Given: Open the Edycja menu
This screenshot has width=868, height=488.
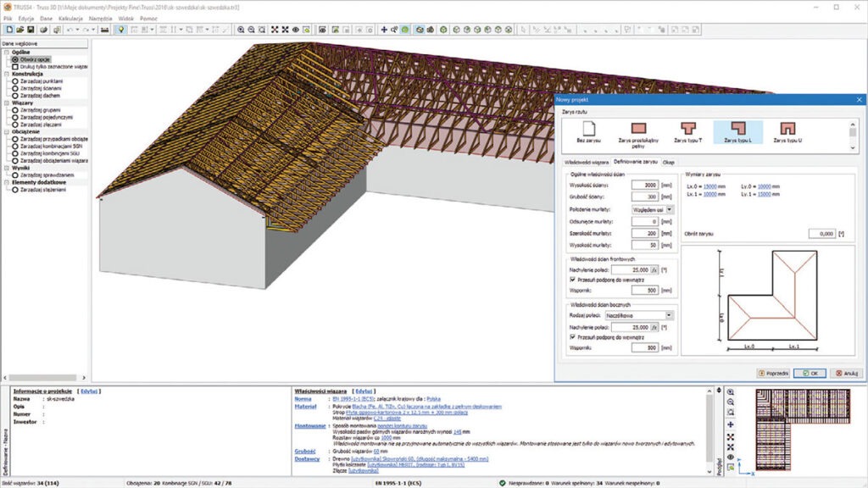Looking at the screenshot, I should coord(26,19).
